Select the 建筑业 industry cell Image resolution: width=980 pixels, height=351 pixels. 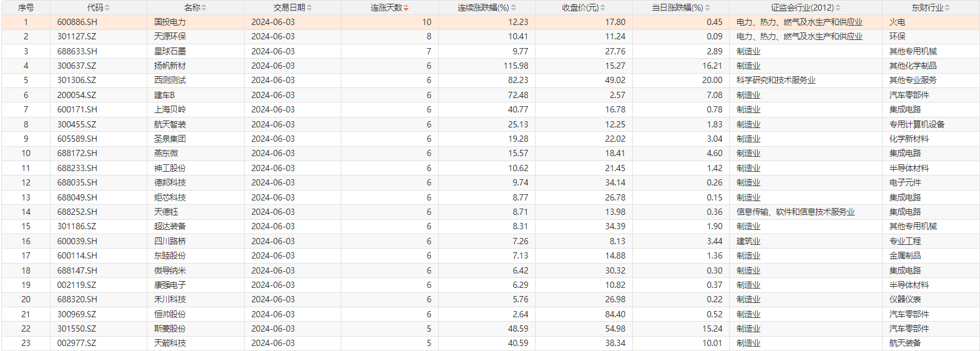805,241
